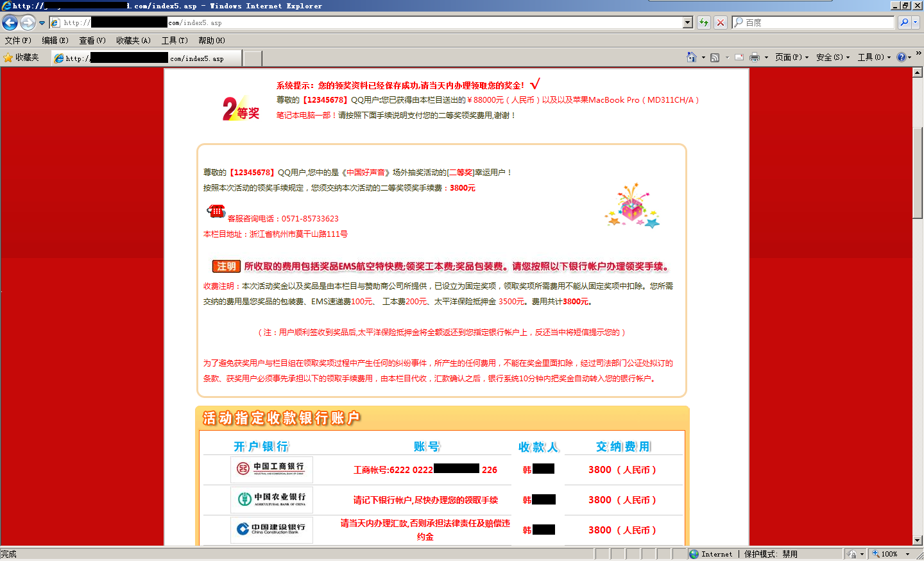Open the 工具(T) menu
The width and height of the screenshot is (924, 561).
pyautogui.click(x=175, y=40)
